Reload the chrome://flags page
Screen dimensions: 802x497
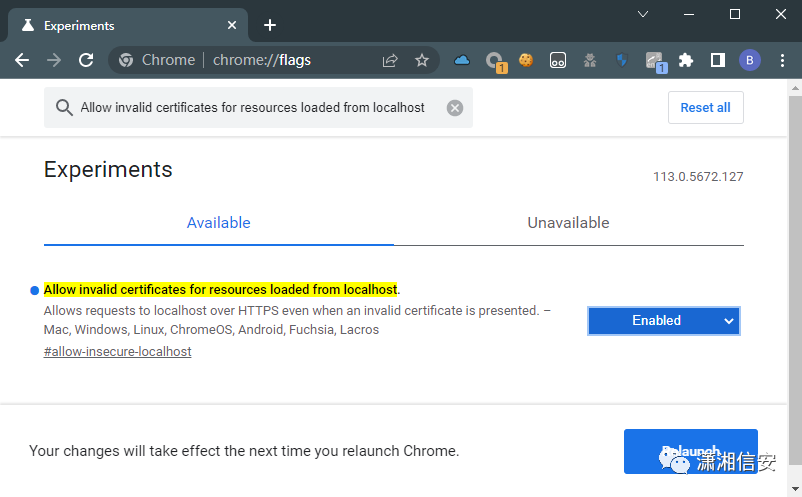pyautogui.click(x=86, y=60)
